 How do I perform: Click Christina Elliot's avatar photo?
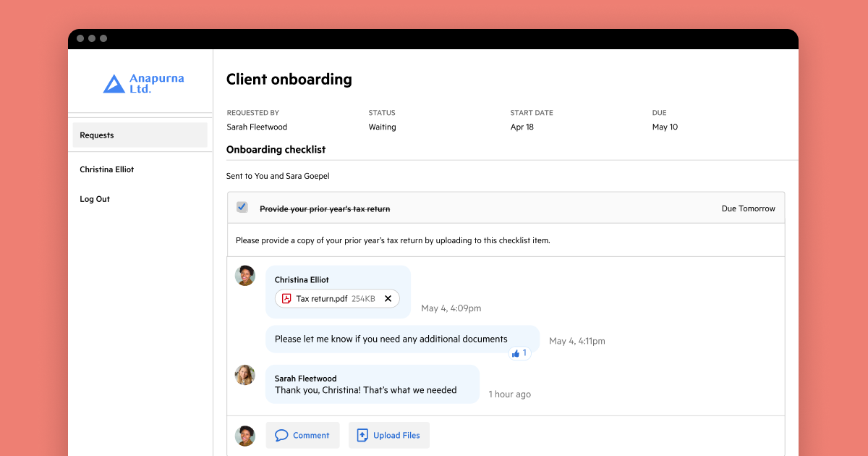(244, 276)
